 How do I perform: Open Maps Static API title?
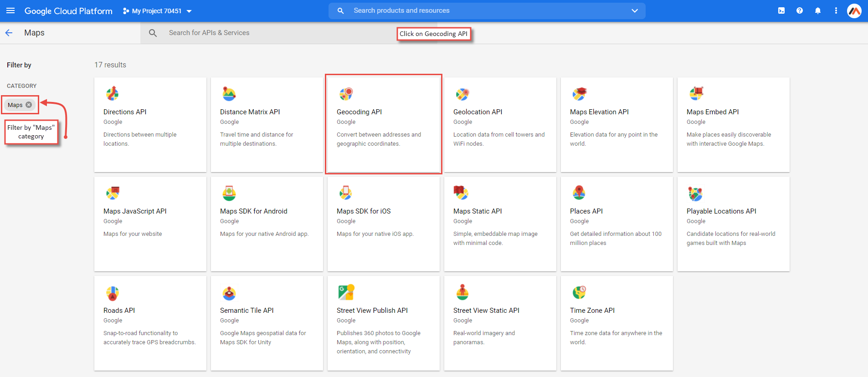coord(478,211)
